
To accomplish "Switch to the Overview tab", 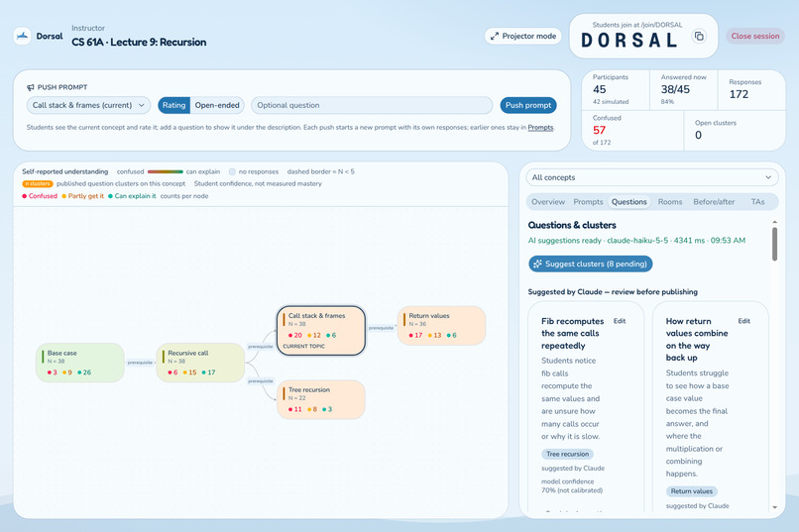I will click(548, 202).
